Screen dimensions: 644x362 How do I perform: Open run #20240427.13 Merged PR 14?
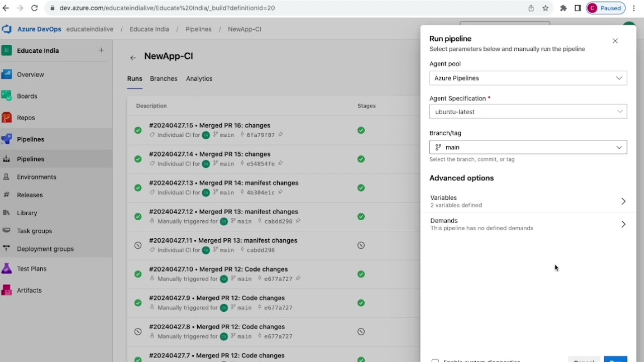(224, 183)
